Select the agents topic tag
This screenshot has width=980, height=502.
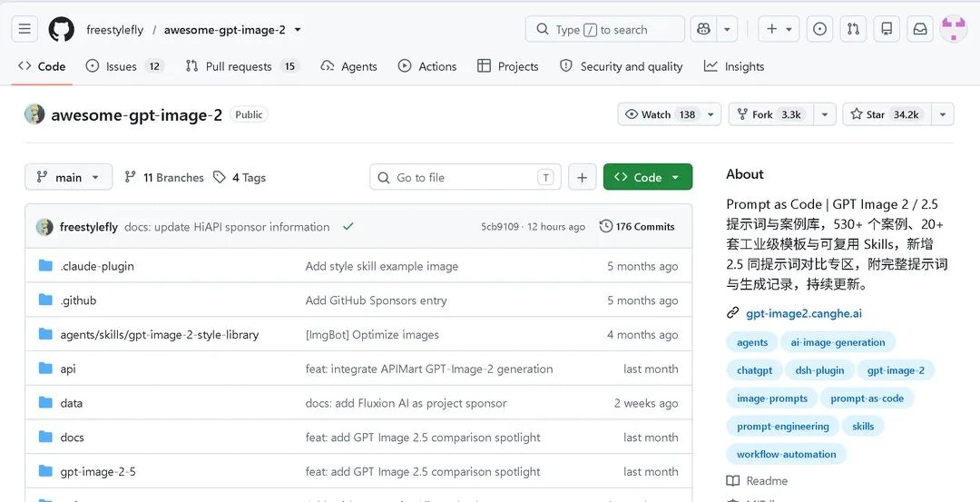click(752, 342)
